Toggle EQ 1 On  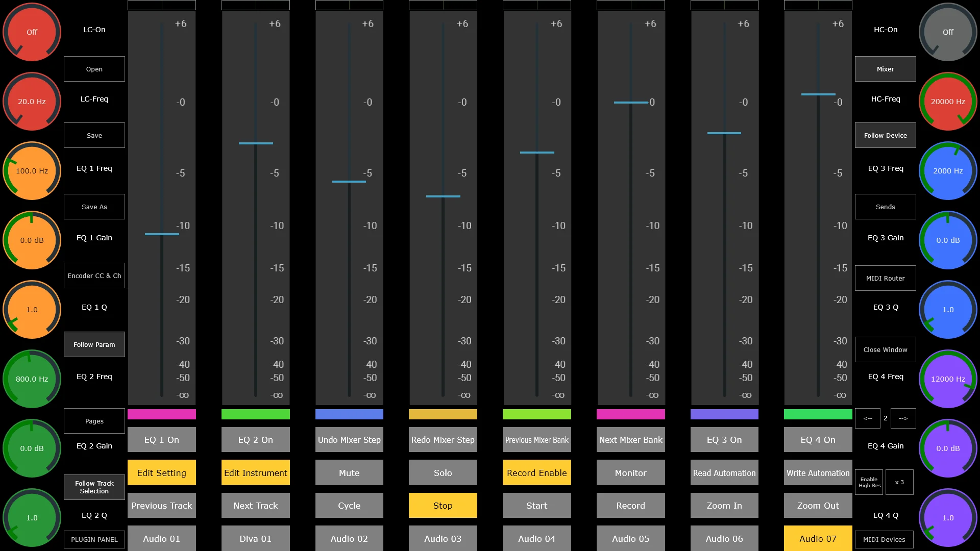coord(161,440)
